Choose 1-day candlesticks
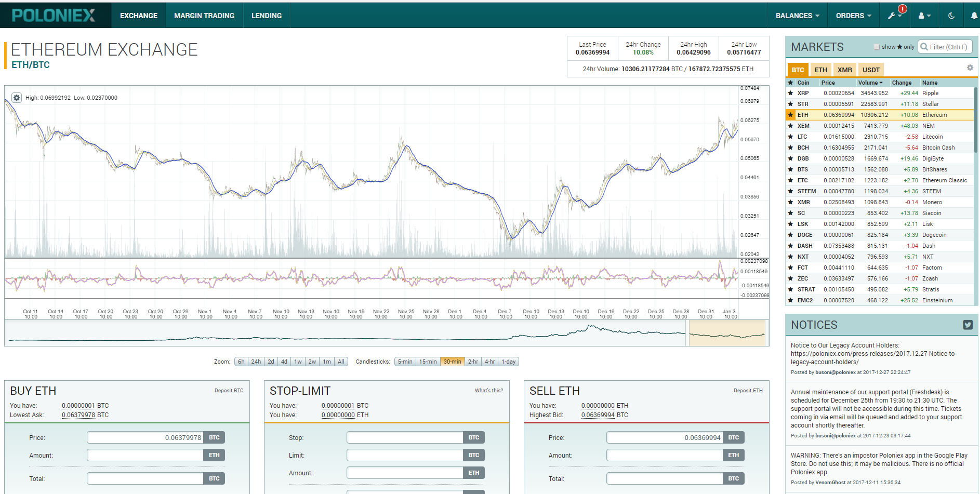Screen dimensions: 980x494 509,362
